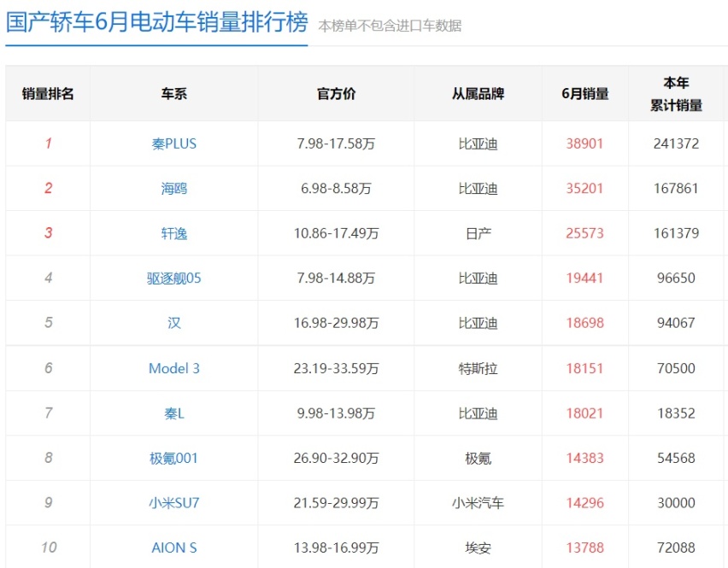Click the price 26.90-32.90万
The height and width of the screenshot is (568, 728).
(336, 458)
